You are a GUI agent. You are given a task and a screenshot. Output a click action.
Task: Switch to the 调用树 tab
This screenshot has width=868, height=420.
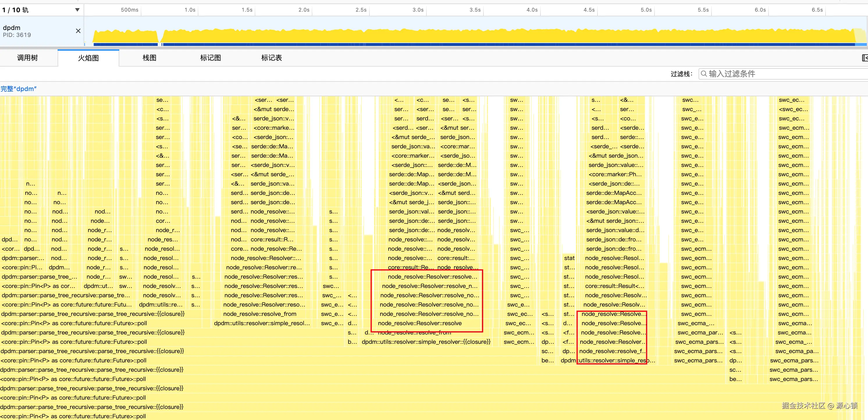pos(27,58)
